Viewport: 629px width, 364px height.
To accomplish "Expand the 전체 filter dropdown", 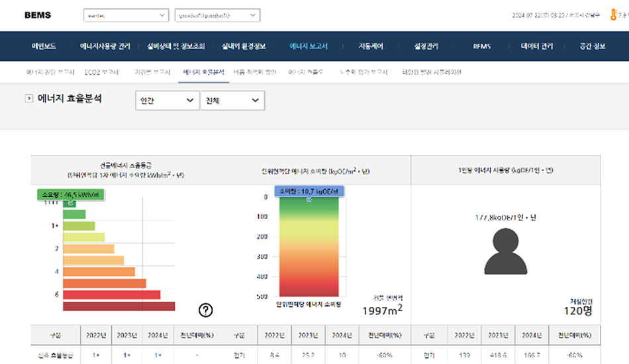I will 232,100.
